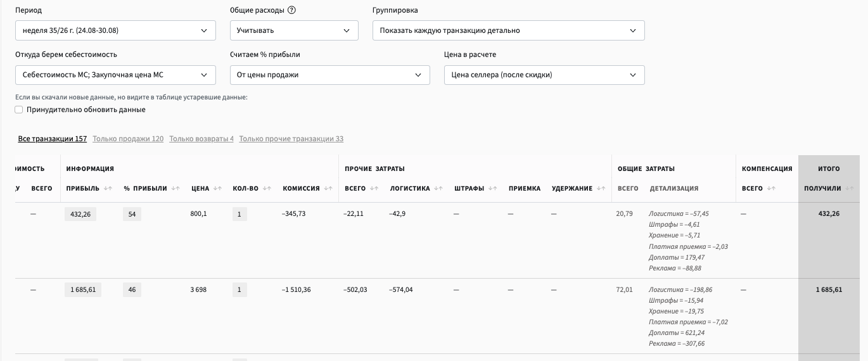
Task: Click detail line Реклама = −307,66
Action: point(677,344)
